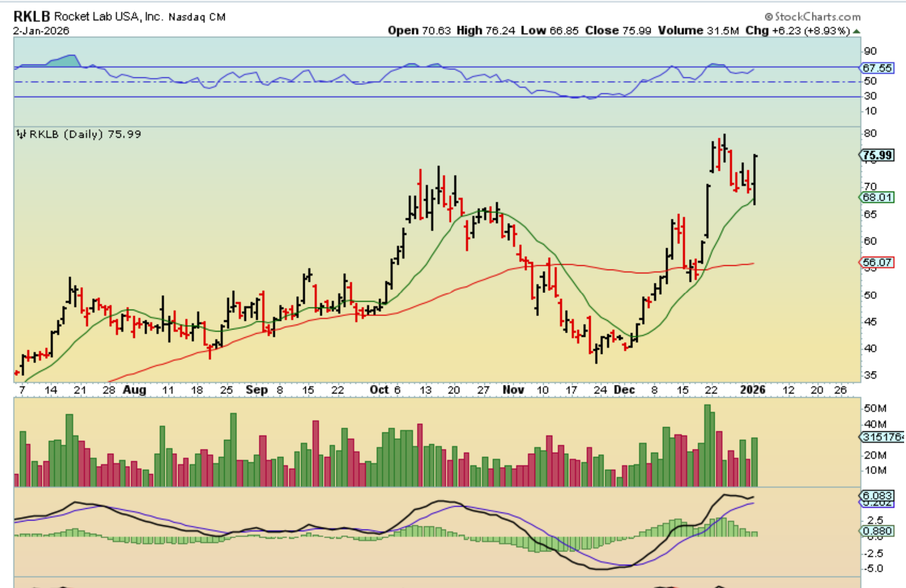Click the RSI value tag 67.55
This screenshot has width=906, height=588.
click(x=877, y=68)
